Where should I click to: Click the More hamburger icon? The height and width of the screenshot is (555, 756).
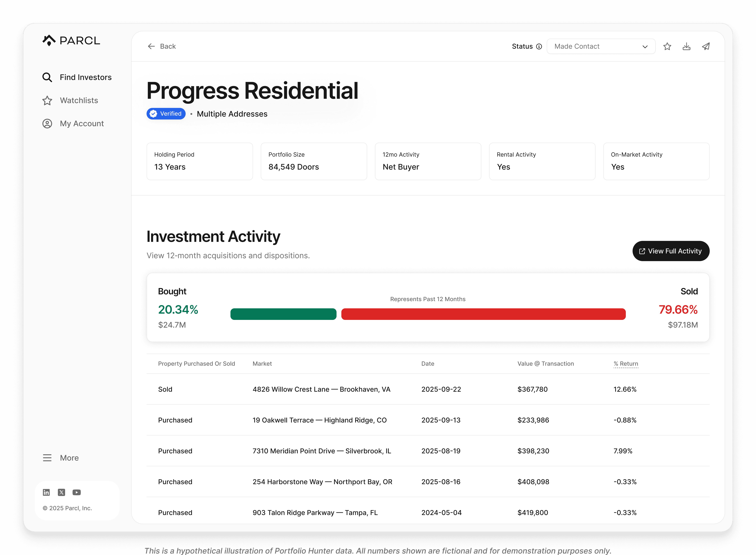click(47, 458)
